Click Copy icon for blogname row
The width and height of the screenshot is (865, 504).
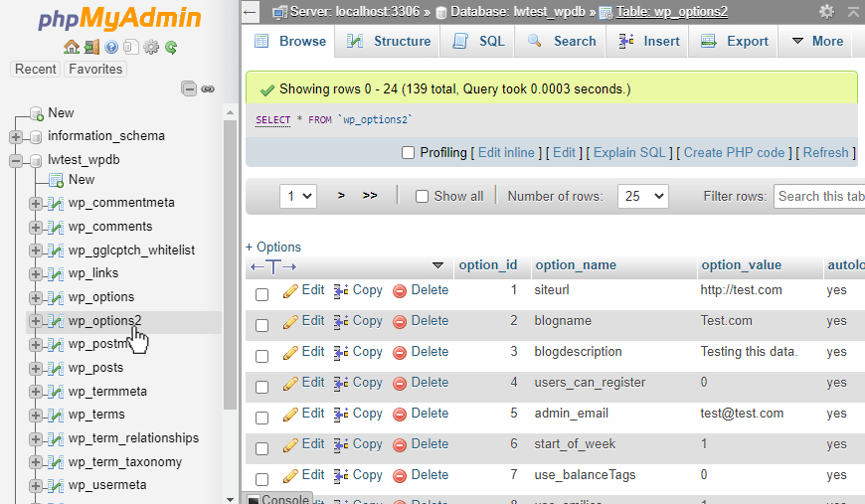[x=340, y=321]
